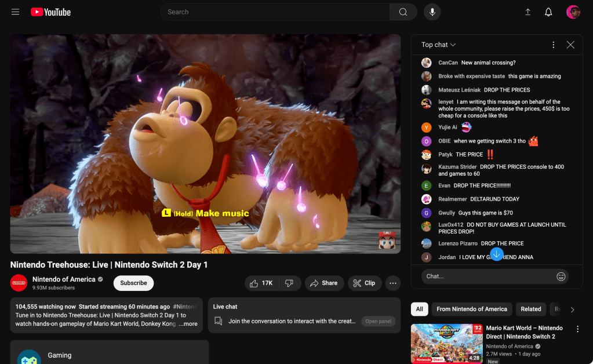Click the YouTube logo to go home

[x=50, y=12]
